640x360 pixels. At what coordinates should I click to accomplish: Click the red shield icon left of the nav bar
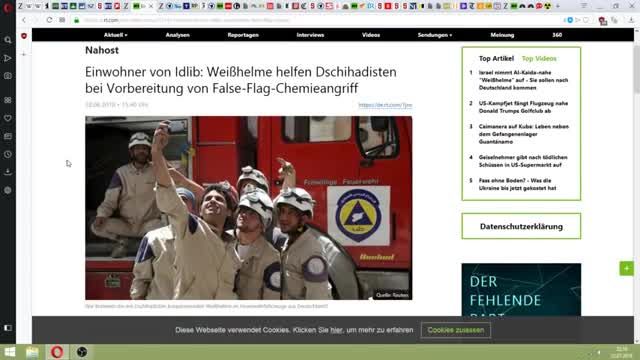pos(24,36)
